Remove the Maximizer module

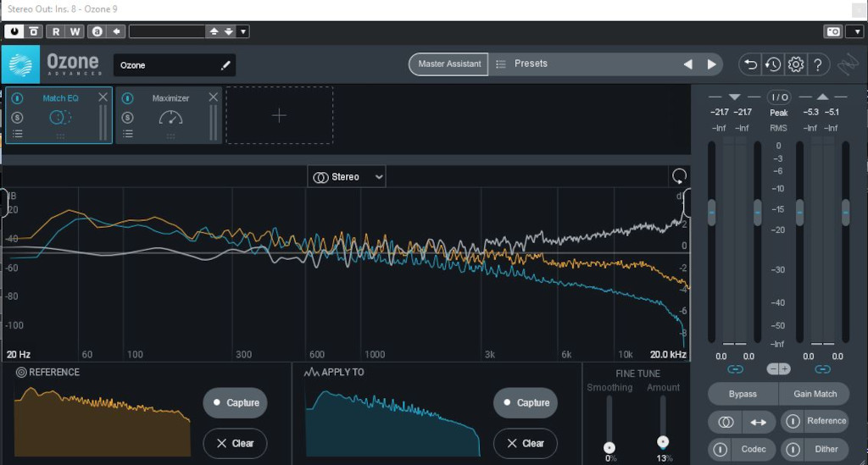point(213,97)
